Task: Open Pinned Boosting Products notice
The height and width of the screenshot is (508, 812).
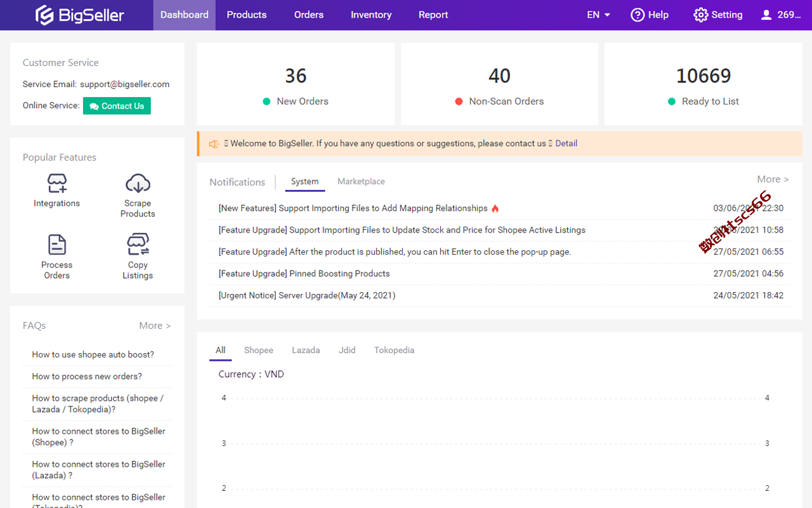Action: click(x=304, y=274)
